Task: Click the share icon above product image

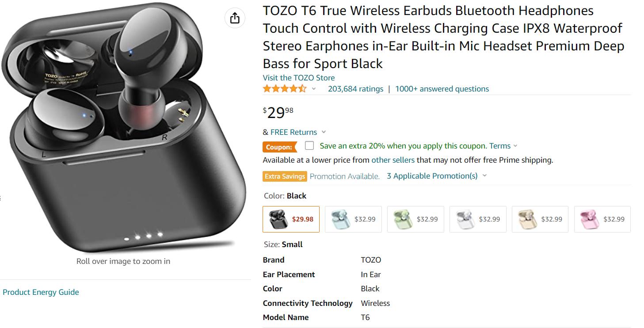Action: click(x=235, y=18)
